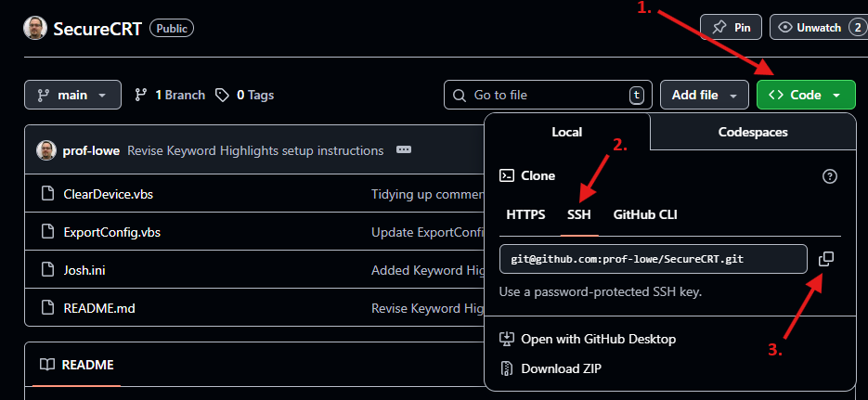Open the prof-lowe profile link

(91, 150)
